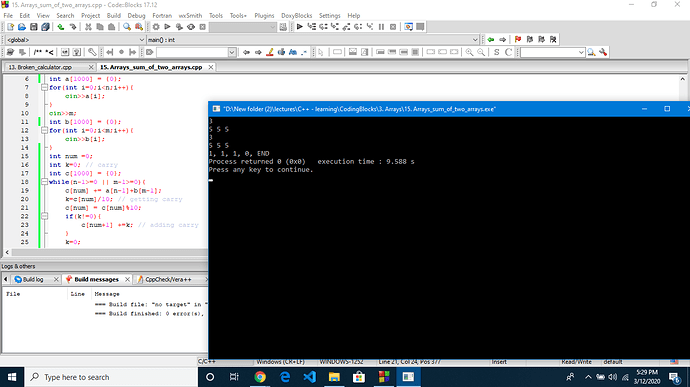Open the <global> scope dropdown
This screenshot has width=690, height=387.
coord(75,40)
